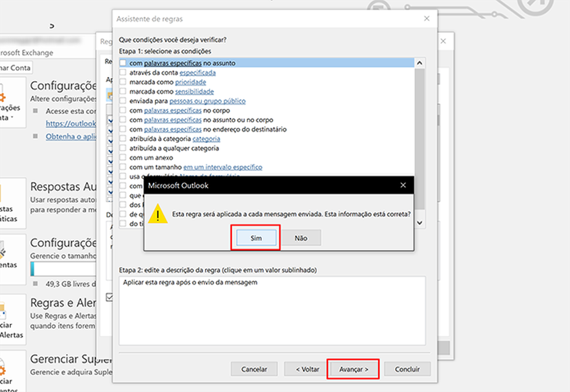Image resolution: width=570 pixels, height=392 pixels.
Task: Check 'com palavras específicas no assunto'
Action: click(x=123, y=63)
